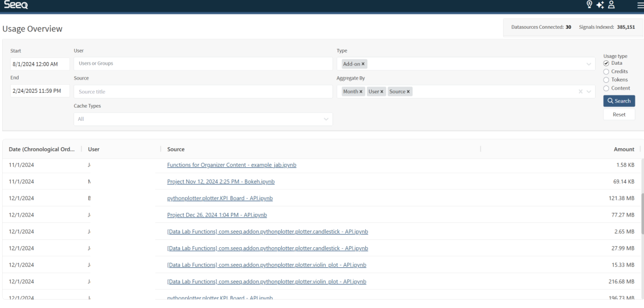Expand the Aggregate By dropdown arrow
This screenshot has width=644, height=308.
coord(589,92)
